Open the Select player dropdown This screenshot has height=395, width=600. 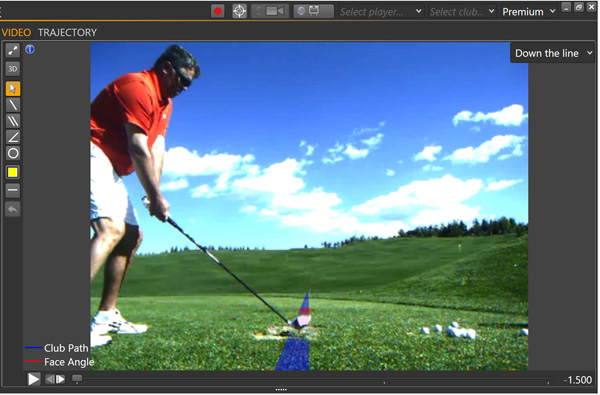(381, 12)
